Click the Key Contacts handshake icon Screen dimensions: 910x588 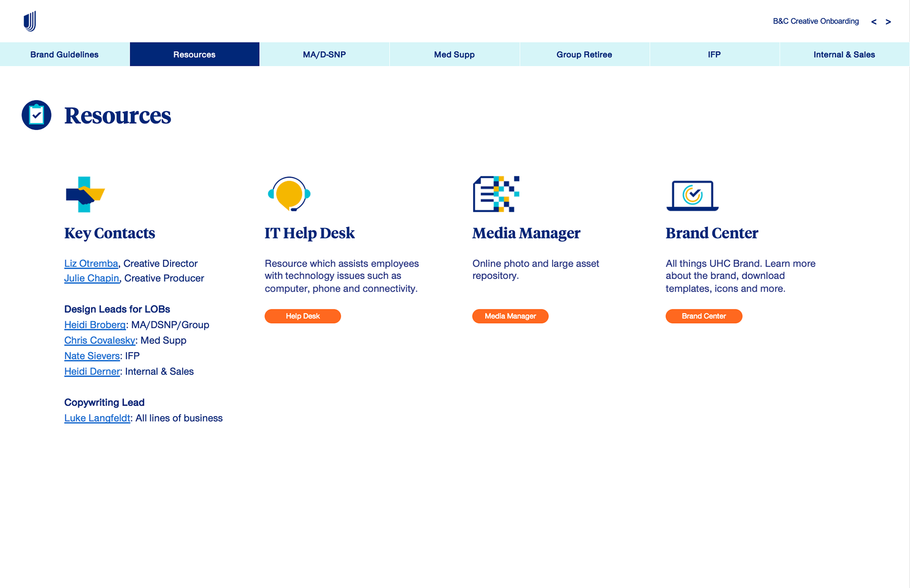tap(85, 194)
